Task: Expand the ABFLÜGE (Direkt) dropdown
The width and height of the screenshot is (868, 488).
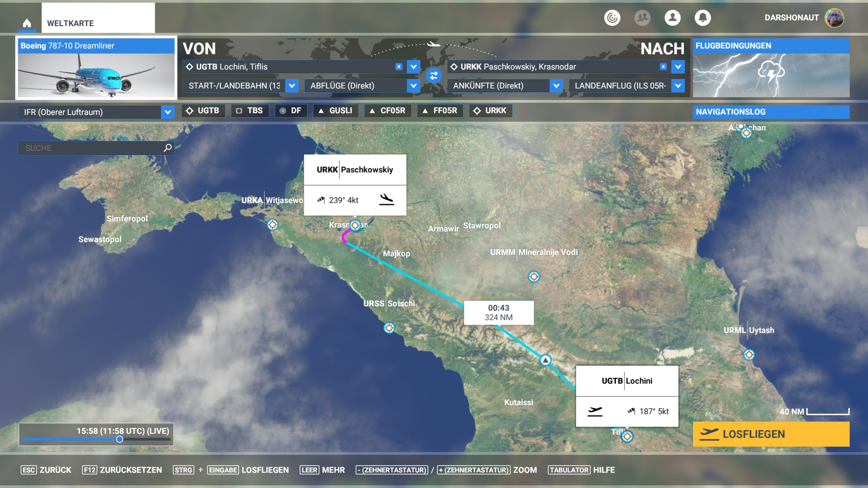Action: coord(413,86)
